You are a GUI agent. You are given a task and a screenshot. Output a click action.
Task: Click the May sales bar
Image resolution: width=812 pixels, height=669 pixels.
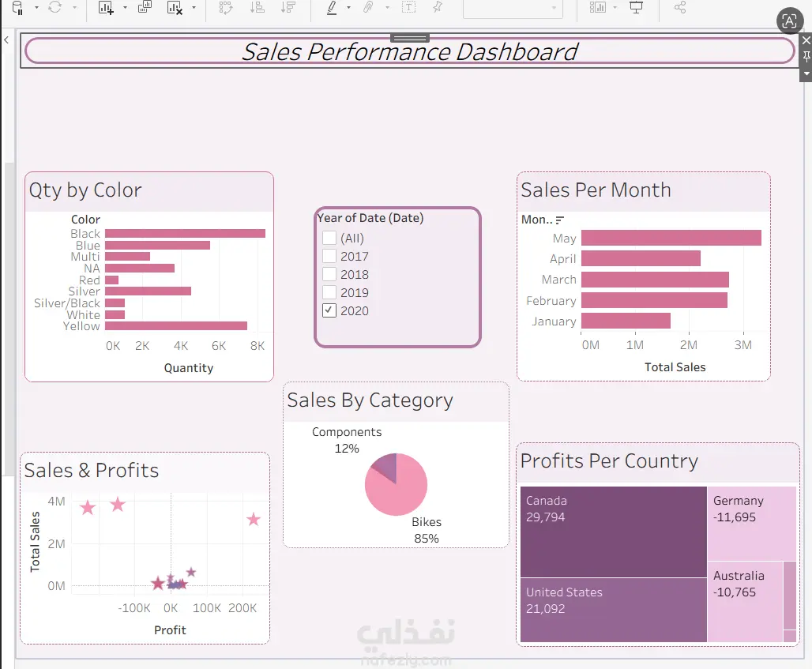(671, 238)
